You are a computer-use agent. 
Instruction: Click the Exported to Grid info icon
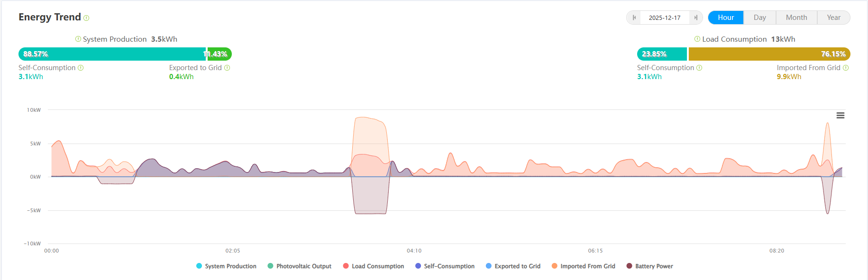pos(227,68)
